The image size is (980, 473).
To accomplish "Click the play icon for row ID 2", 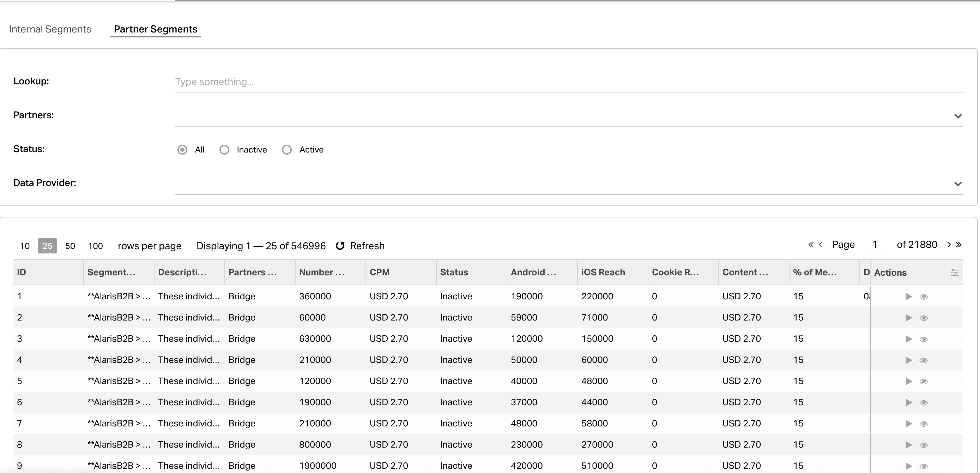I will pos(908,318).
